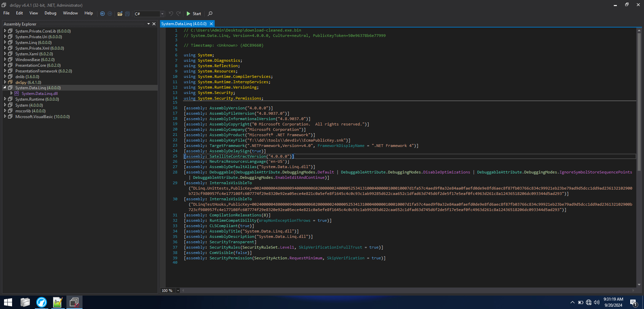Viewport: 644px width, 309px height.
Task: Expand System.Data.Linq.dll module node
Action: point(11,93)
